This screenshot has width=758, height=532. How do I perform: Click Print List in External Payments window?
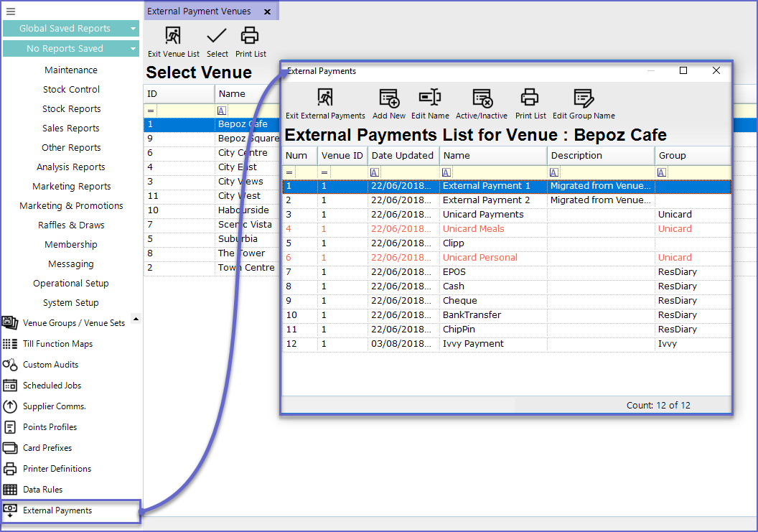tap(530, 98)
